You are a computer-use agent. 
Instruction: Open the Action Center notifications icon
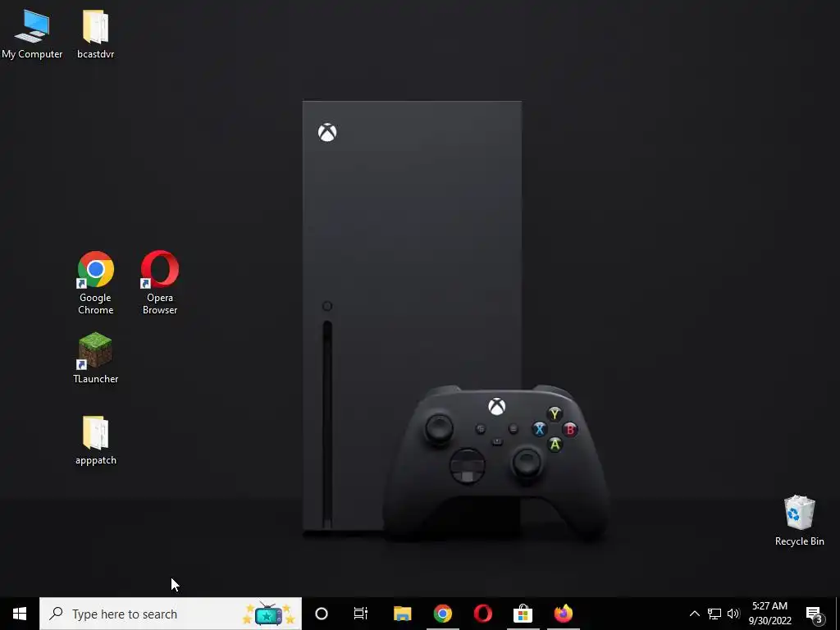[815, 614]
